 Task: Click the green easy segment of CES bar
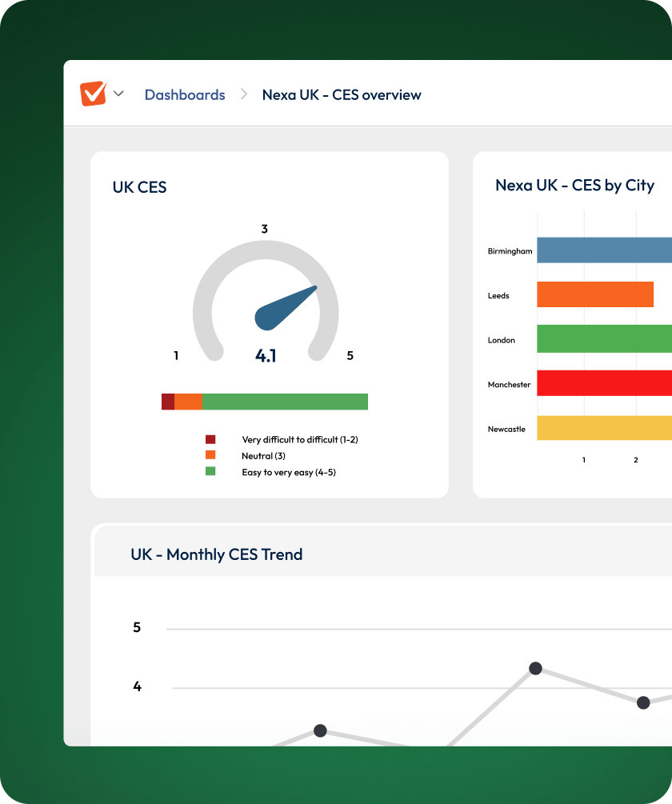click(285, 402)
